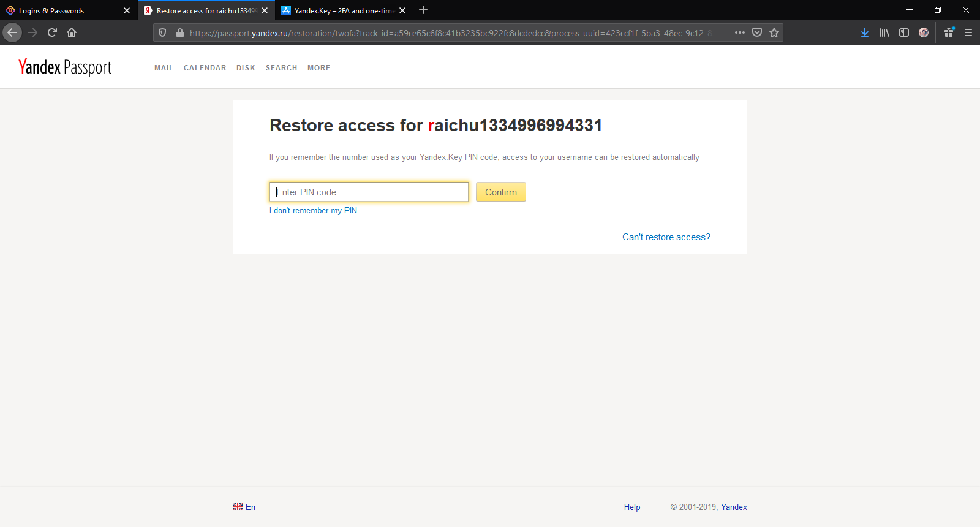Viewport: 980px width, 527px height.
Task: Minimize the Firefox window
Action: [x=910, y=10]
